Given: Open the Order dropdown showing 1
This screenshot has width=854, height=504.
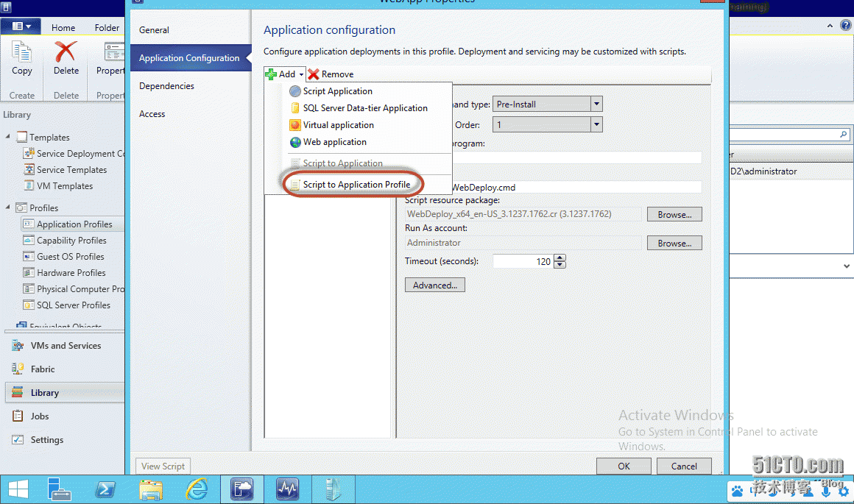Looking at the screenshot, I should pos(596,124).
